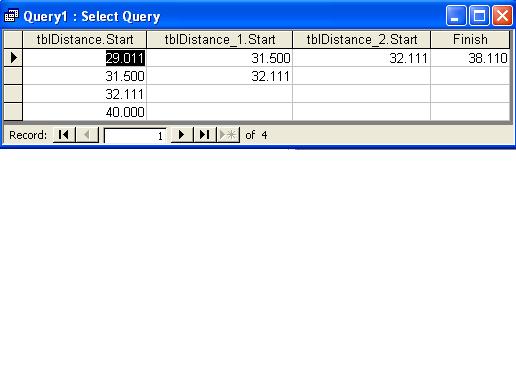Minimize the Query1 window
The image size is (516, 384).
(x=456, y=15)
